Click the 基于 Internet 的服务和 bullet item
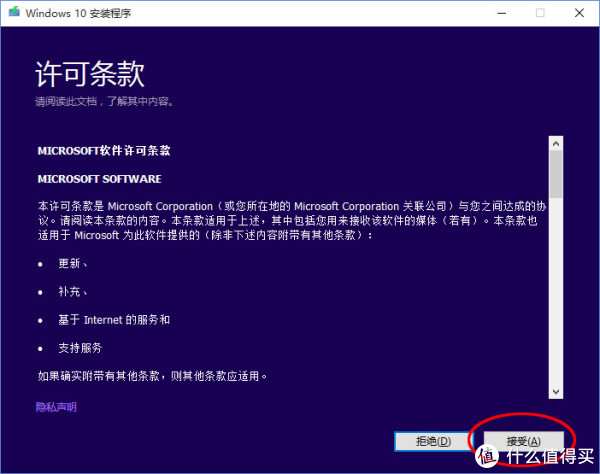This screenshot has height=474, width=600. pos(114,320)
